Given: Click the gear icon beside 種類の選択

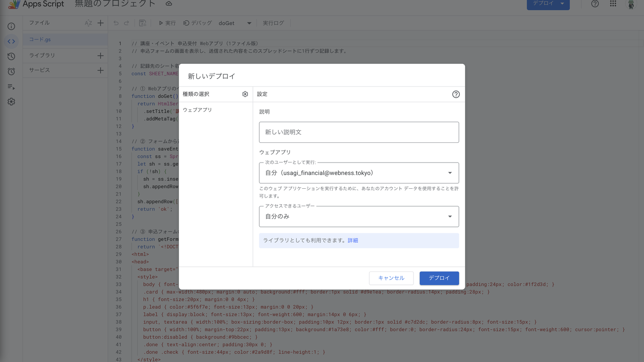Looking at the screenshot, I should click(245, 94).
